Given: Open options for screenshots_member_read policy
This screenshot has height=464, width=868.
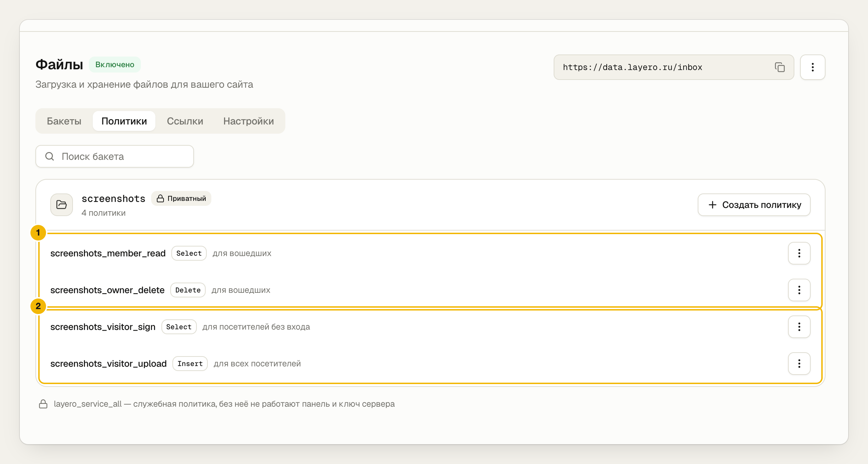Looking at the screenshot, I should 799,253.
